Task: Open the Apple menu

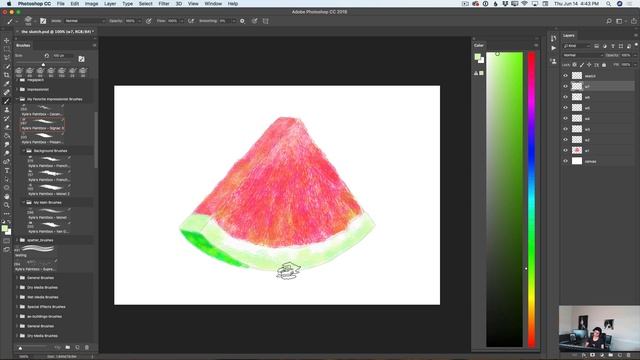Action: tap(9, 4)
